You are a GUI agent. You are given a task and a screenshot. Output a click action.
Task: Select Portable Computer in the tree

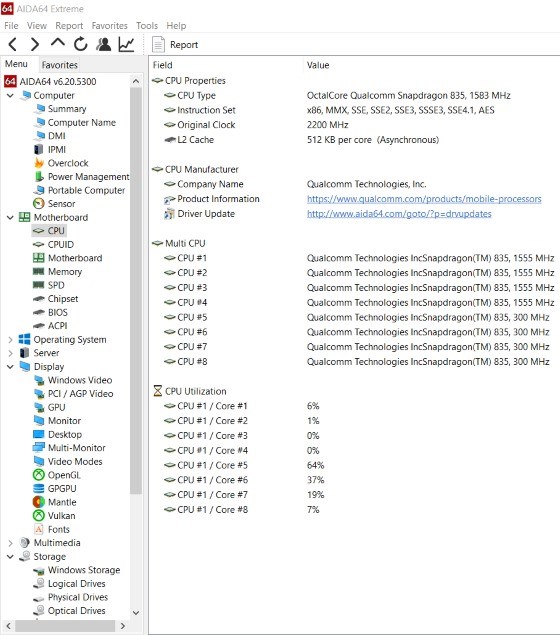[x=86, y=190]
